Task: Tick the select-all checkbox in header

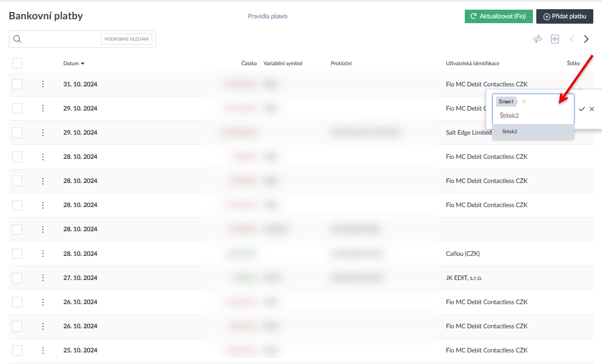Action: [17, 63]
